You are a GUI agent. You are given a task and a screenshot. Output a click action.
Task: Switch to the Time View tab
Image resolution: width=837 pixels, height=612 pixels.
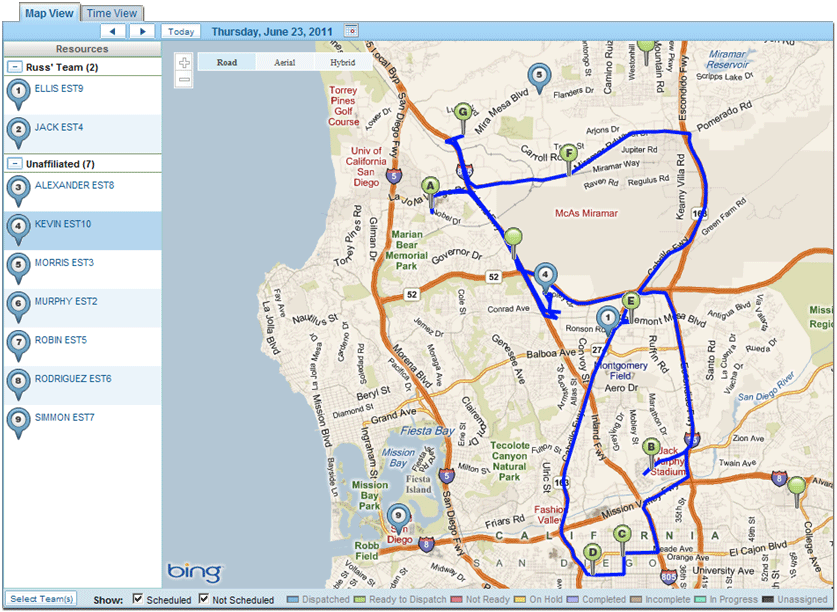click(x=112, y=13)
